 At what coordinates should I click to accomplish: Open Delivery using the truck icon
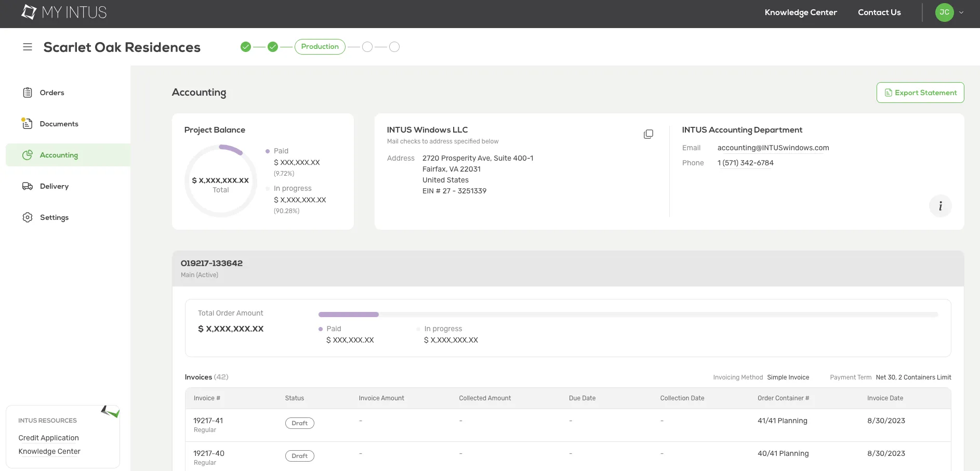28,186
